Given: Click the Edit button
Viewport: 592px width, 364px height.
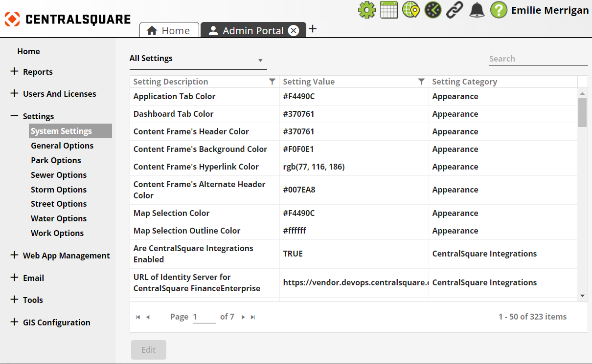Looking at the screenshot, I should [148, 350].
